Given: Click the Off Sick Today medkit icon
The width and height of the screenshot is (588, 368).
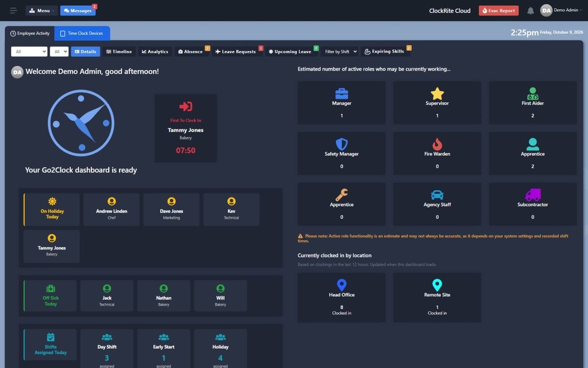Looking at the screenshot, I should [x=50, y=289].
